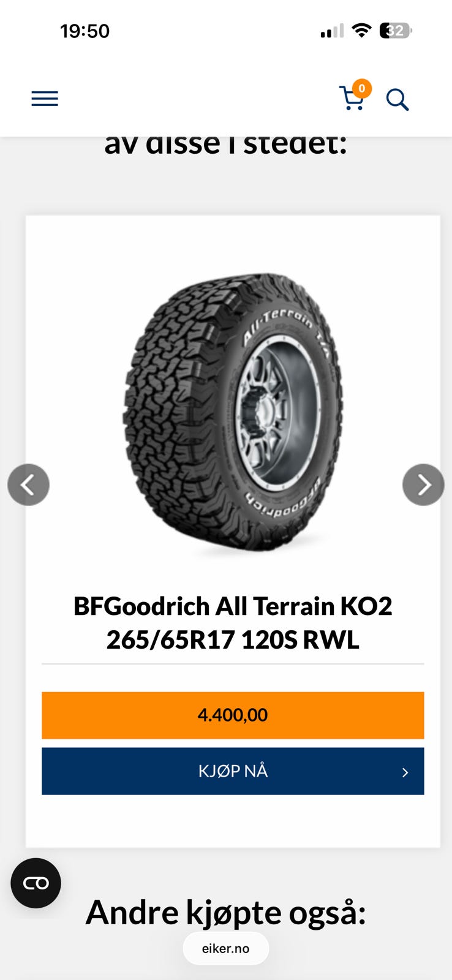Tap the 265/65R17 120S RWL size text
The width and height of the screenshot is (452, 980).
click(x=233, y=640)
